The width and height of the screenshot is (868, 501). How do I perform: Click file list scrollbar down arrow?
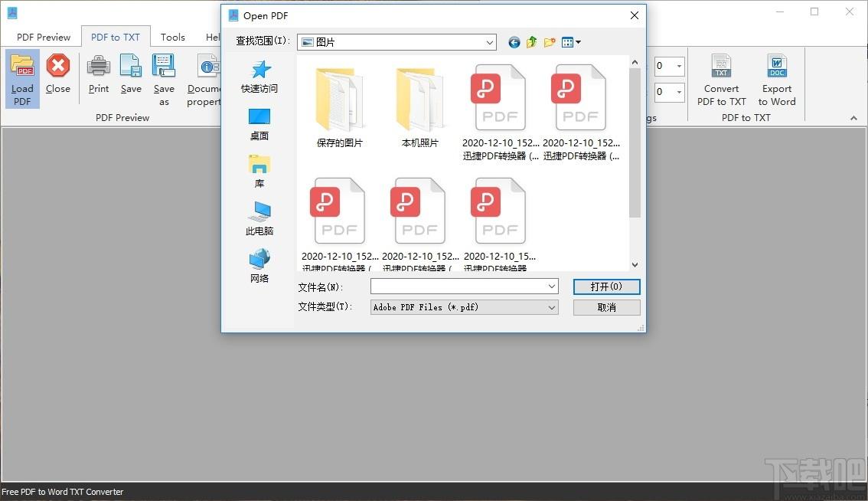coord(635,265)
